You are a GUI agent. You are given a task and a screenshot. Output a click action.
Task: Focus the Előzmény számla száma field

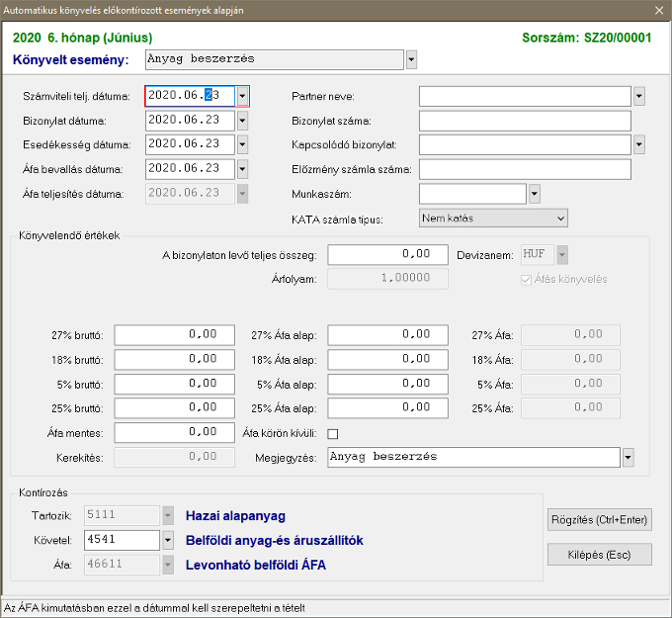click(x=525, y=169)
